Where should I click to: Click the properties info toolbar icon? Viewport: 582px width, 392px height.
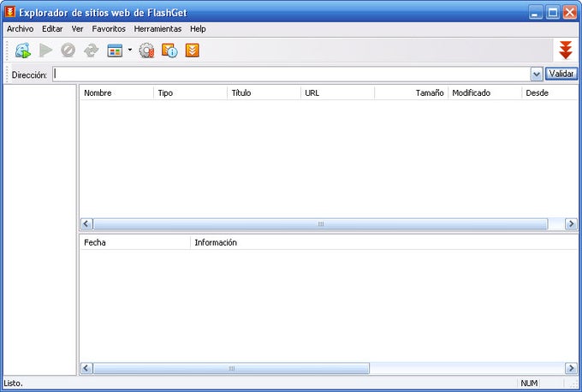coord(169,50)
